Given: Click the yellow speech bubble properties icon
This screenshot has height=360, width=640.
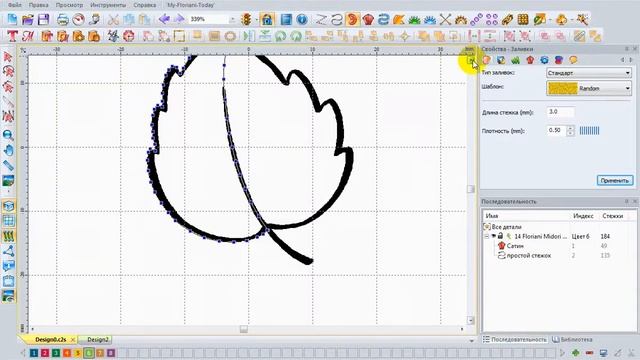Looking at the screenshot, I should tap(573, 60).
